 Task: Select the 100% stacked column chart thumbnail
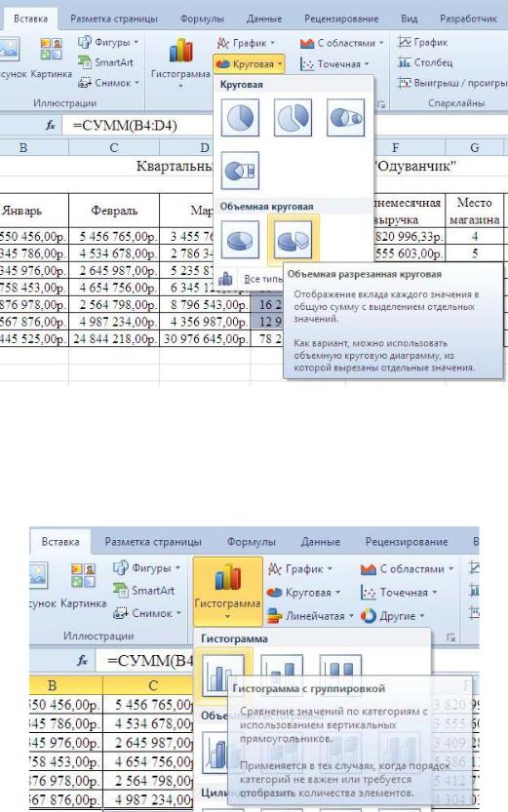pyautogui.click(x=340, y=666)
